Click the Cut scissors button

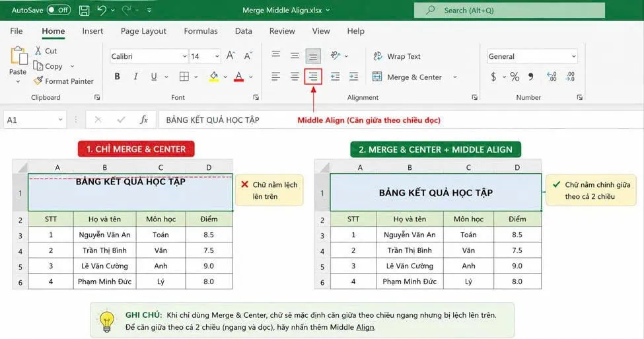tap(46, 50)
